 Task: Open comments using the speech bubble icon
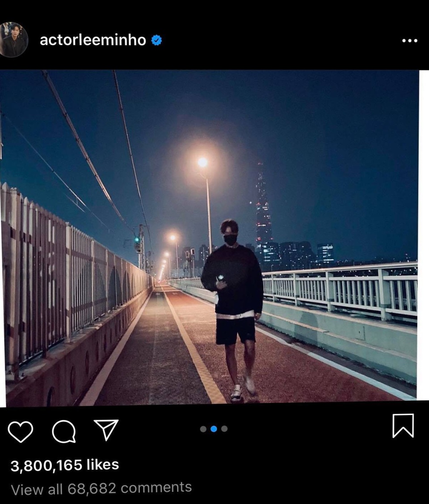click(x=65, y=430)
